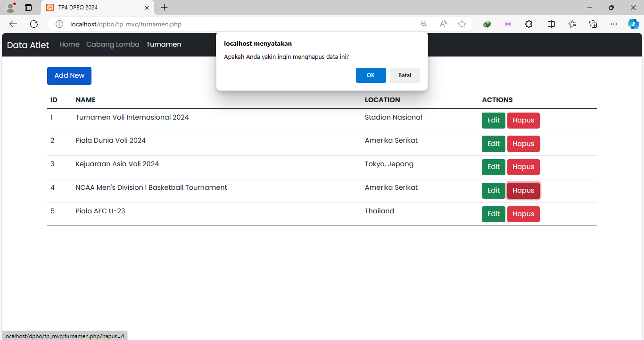This screenshot has height=340, width=644.
Task: Open the Internet Download Manager extension icon
Action: coord(487,24)
